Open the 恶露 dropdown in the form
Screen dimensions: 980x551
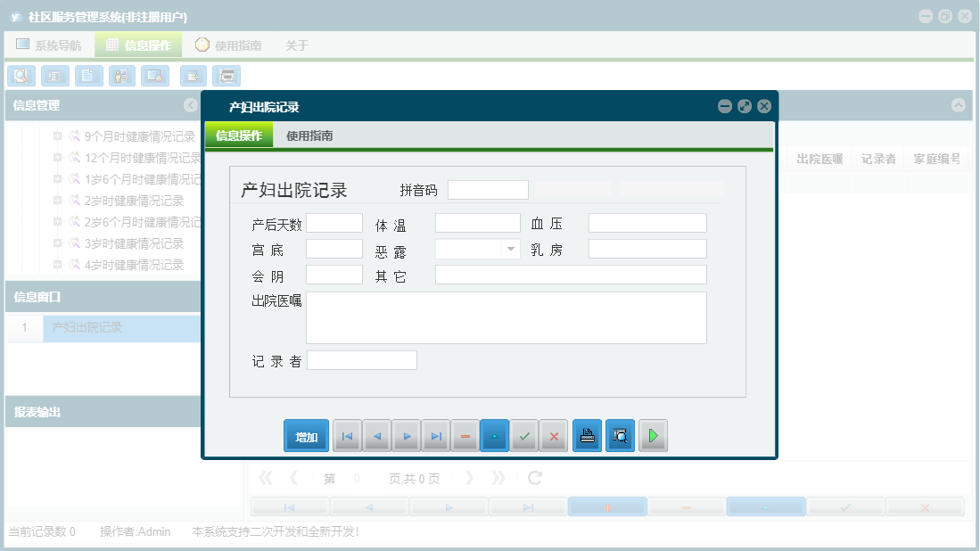(509, 249)
